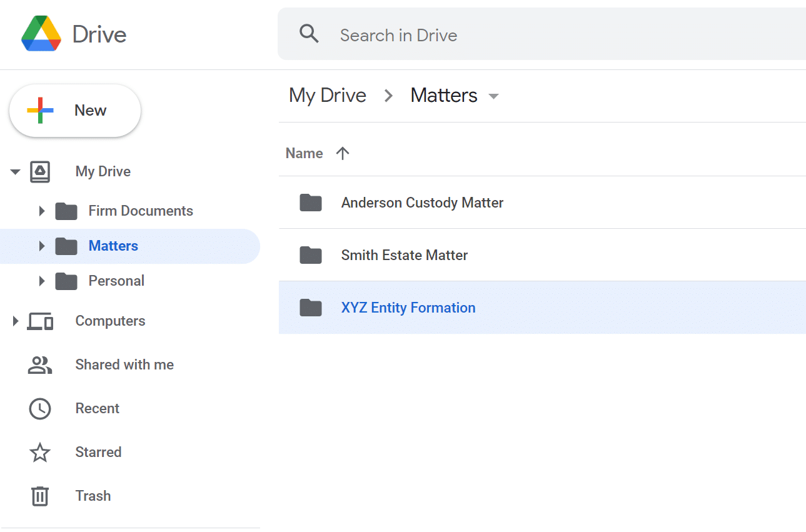Reverse sort with the up arrow icon
The height and width of the screenshot is (532, 806).
click(342, 154)
